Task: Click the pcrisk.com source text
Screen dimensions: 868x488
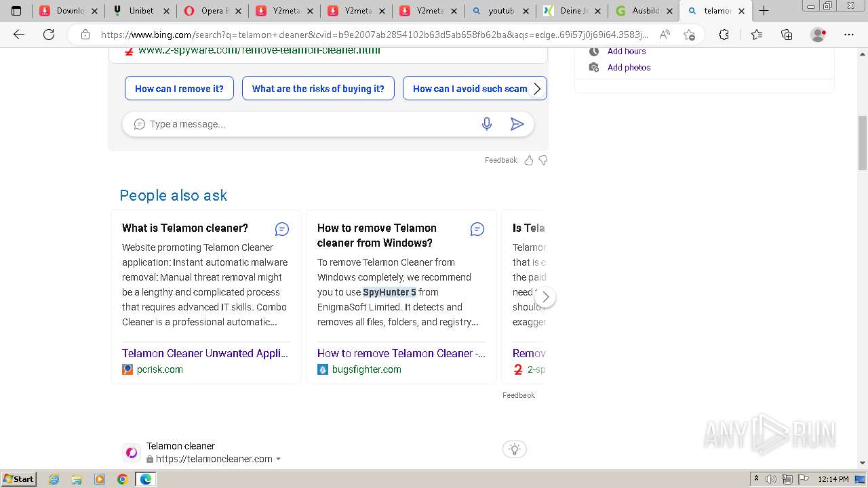Action: coord(160,369)
